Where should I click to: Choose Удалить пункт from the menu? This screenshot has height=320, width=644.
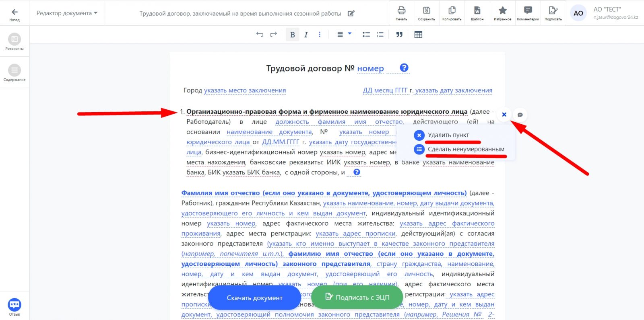(448, 135)
